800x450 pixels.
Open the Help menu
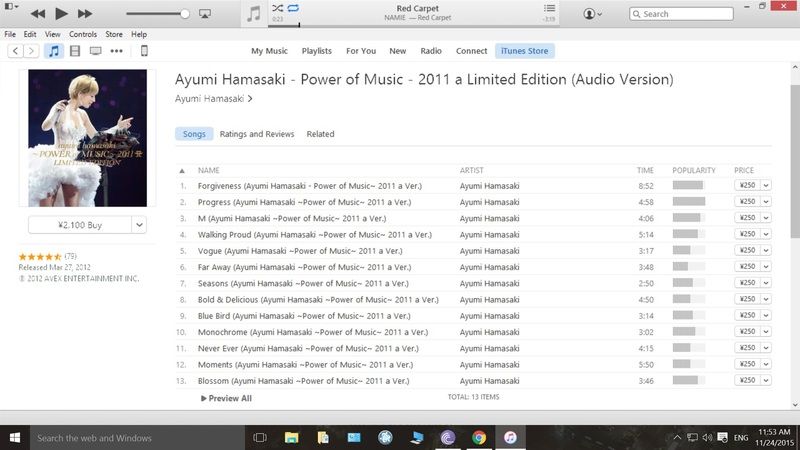(x=139, y=34)
